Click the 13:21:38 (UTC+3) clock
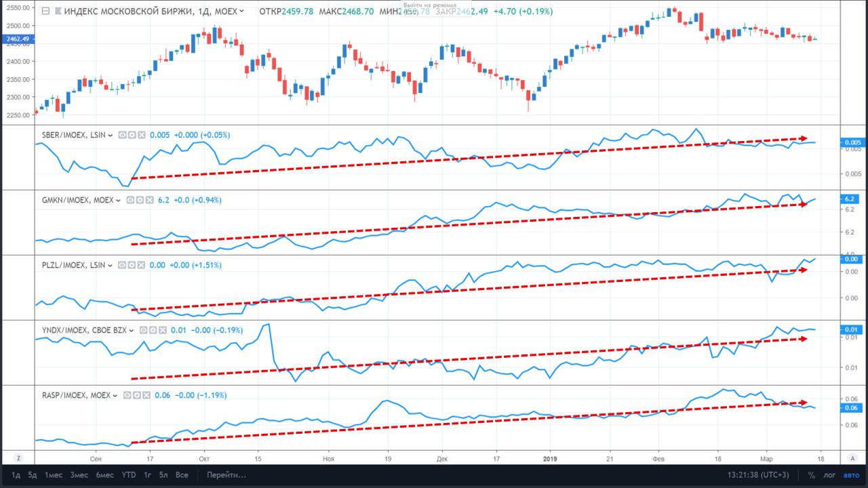This screenshot has height=488, width=868. point(758,475)
